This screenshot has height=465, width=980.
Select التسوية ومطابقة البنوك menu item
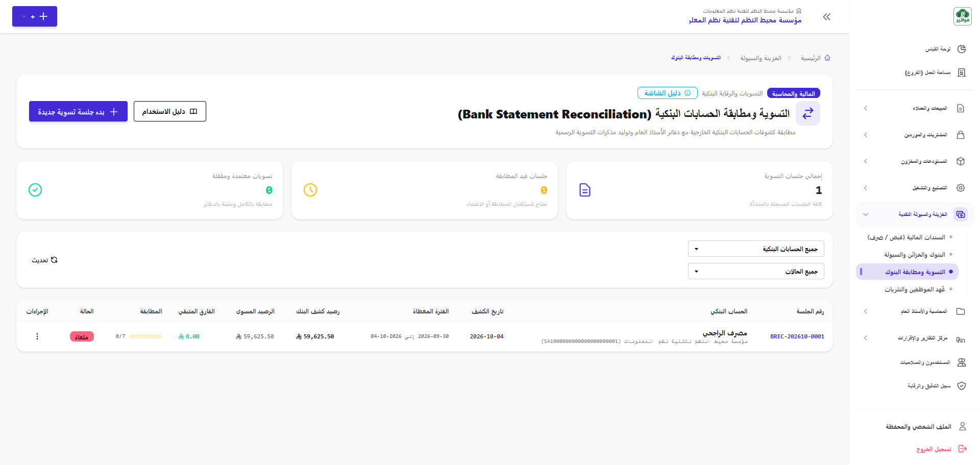coord(907,272)
